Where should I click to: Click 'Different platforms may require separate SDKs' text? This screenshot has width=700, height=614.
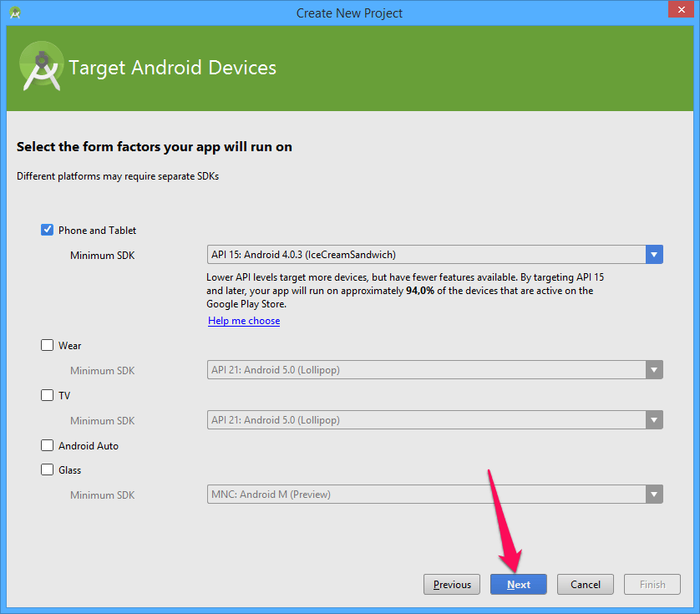pyautogui.click(x=118, y=176)
